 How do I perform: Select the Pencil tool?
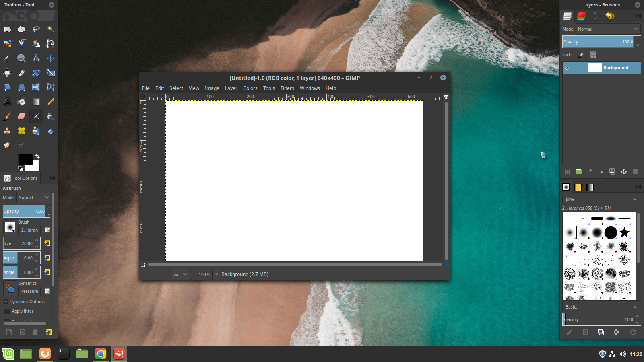point(50,102)
